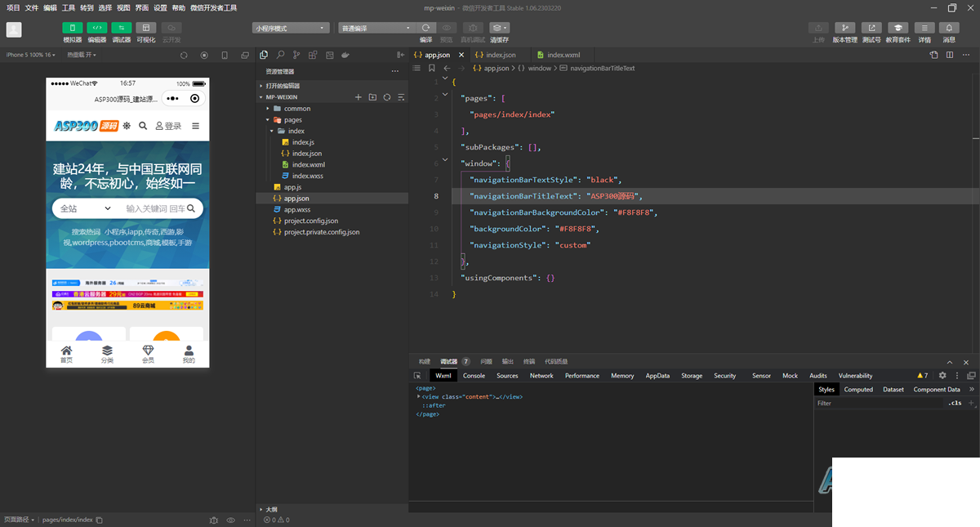Open the hamburger menu in simulator

[x=195, y=126]
